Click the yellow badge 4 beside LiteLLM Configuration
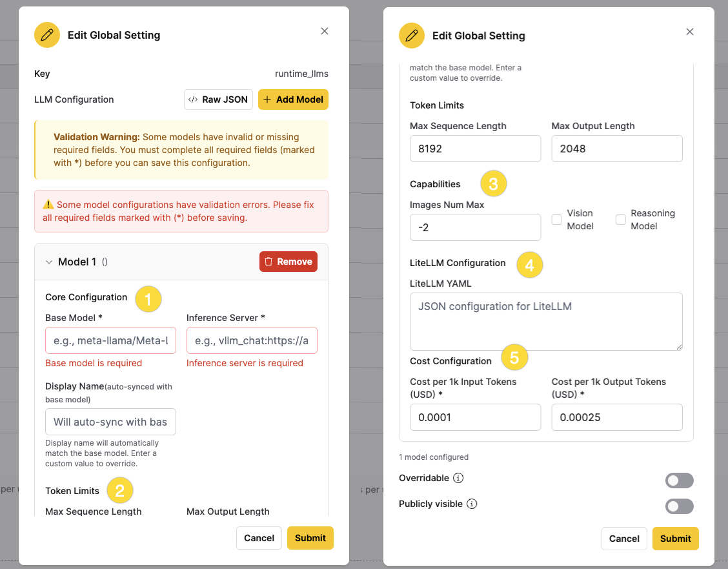The height and width of the screenshot is (569, 728). pyautogui.click(x=530, y=265)
